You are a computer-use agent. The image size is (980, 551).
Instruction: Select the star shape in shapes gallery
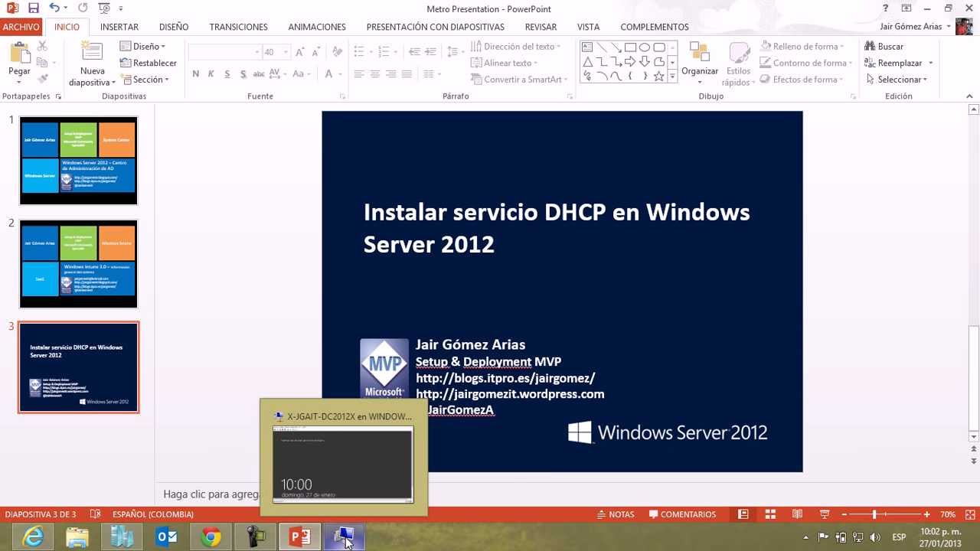[x=659, y=76]
